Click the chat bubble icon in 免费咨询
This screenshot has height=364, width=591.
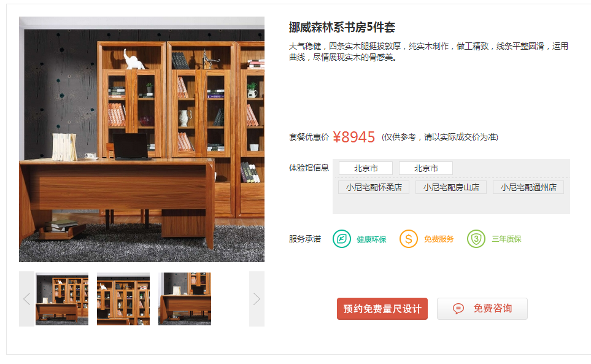pyautogui.click(x=458, y=309)
